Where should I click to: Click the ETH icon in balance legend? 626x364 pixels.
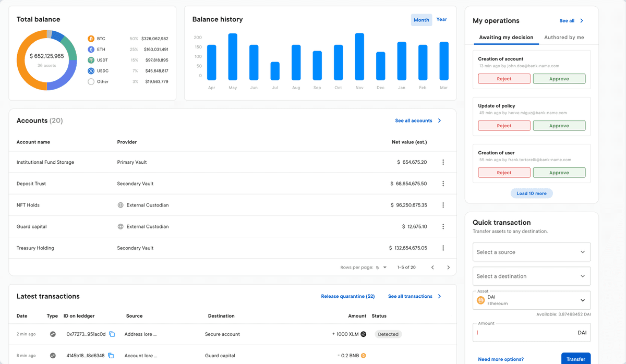click(x=91, y=50)
